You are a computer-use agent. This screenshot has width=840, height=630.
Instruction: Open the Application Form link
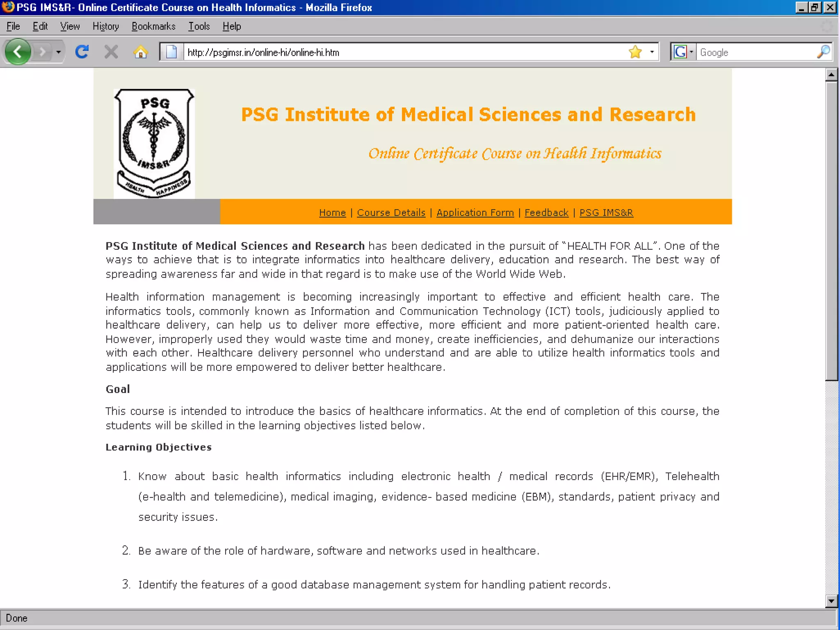point(475,212)
